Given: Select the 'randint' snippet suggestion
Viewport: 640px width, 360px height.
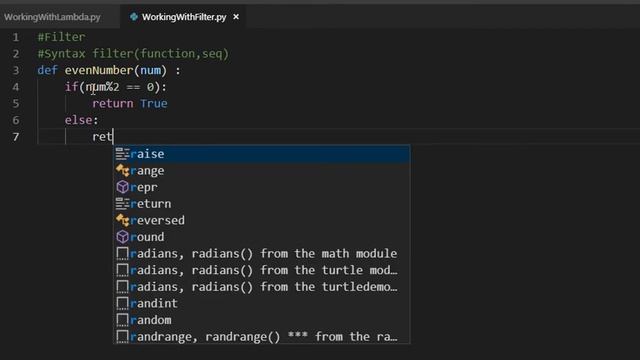Looking at the screenshot, I should point(262,303).
